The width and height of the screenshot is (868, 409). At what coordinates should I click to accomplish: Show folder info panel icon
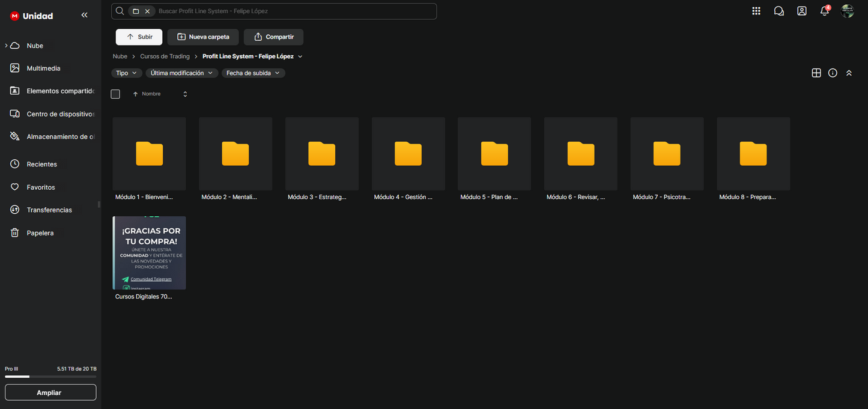[x=833, y=73]
